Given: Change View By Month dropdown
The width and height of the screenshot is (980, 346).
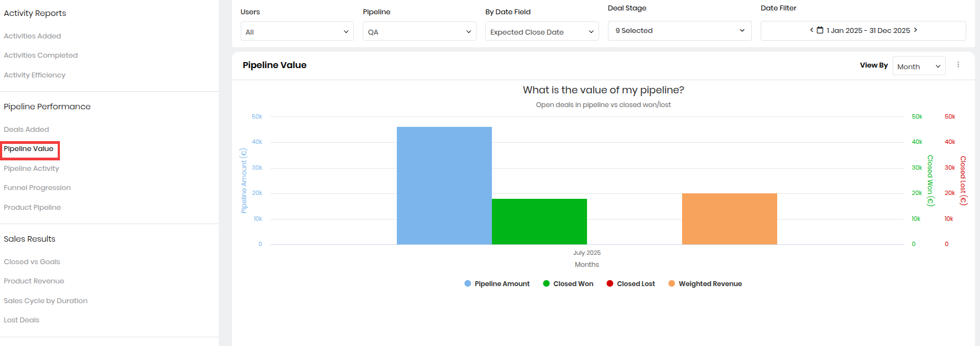Looking at the screenshot, I should (919, 66).
